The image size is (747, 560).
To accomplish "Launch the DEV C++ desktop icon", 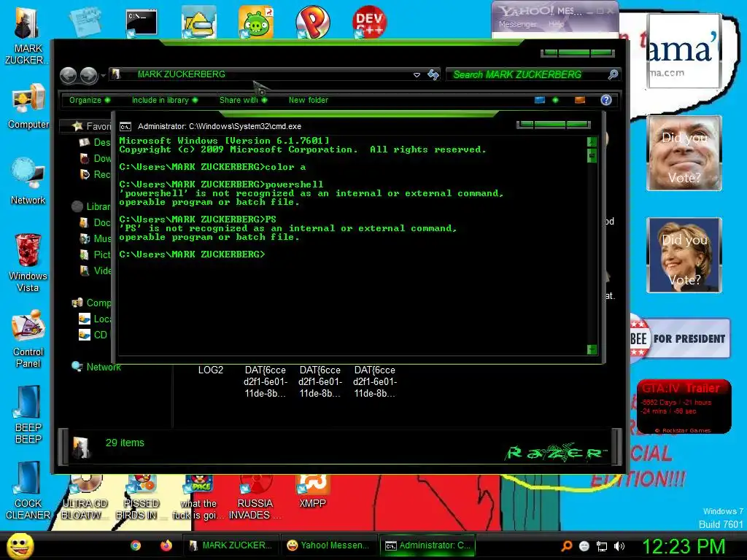I will [x=369, y=22].
